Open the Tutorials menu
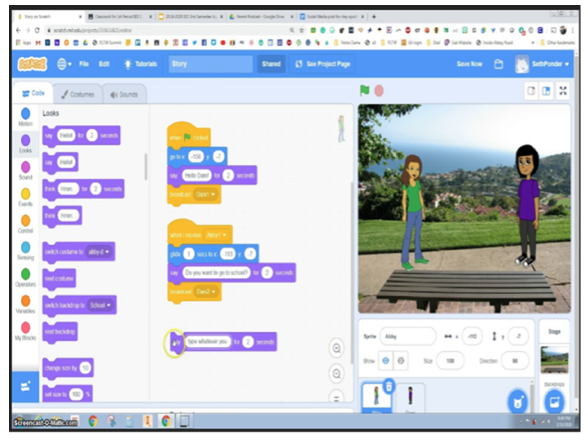Image resolution: width=588 pixels, height=444 pixels. (141, 64)
